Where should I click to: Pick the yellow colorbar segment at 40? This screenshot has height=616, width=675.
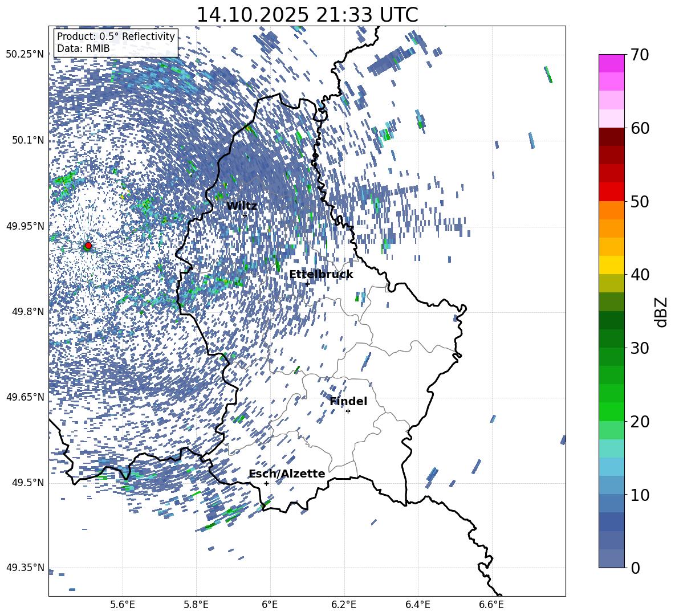pos(611,265)
